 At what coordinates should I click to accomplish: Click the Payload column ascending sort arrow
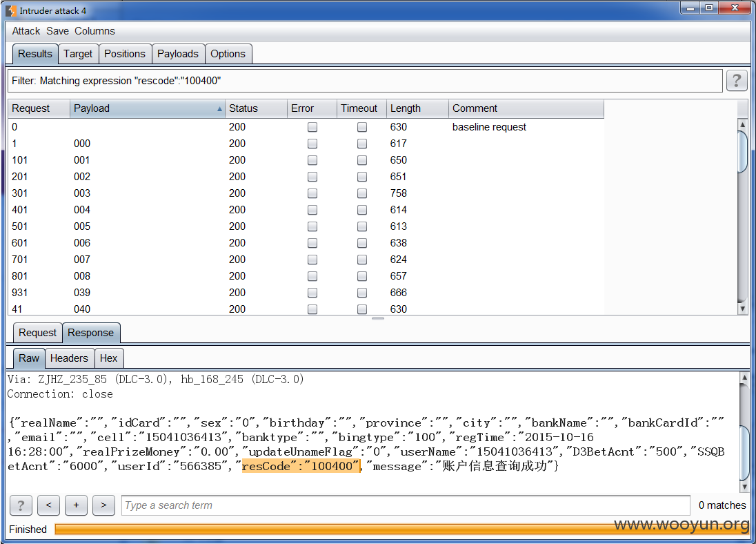219,109
